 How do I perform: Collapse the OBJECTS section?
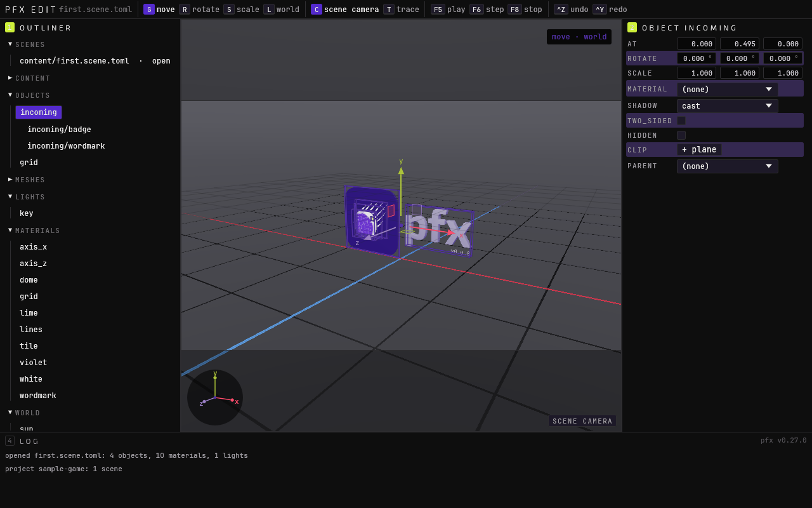(x=10, y=95)
